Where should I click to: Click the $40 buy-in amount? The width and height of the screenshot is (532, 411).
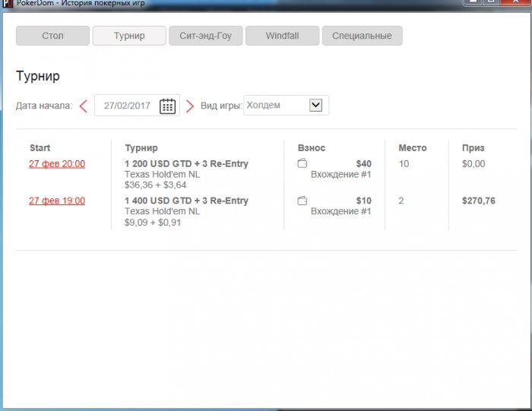(x=364, y=164)
